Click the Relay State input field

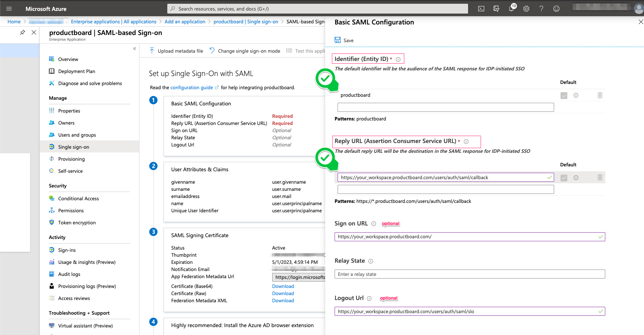pos(470,274)
